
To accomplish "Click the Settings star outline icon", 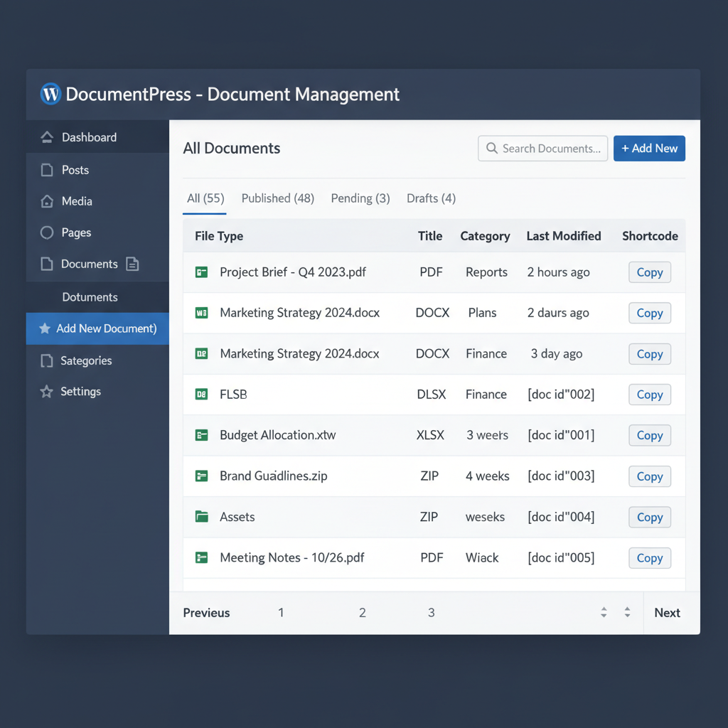I will (x=45, y=391).
